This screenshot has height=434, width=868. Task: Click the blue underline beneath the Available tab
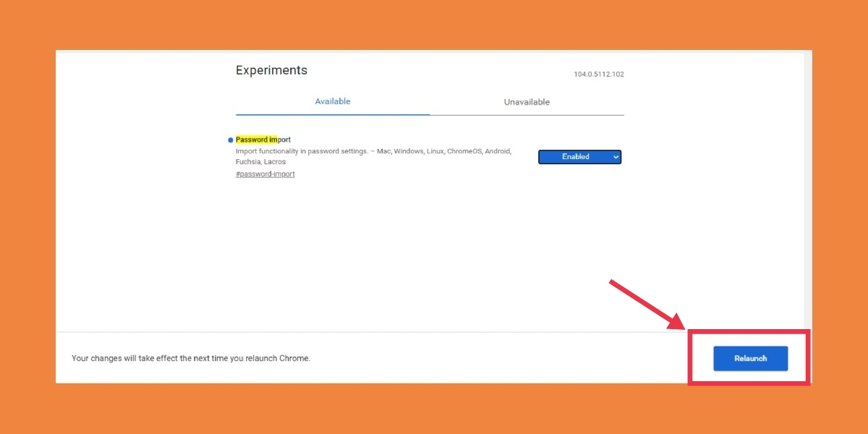[333, 112]
